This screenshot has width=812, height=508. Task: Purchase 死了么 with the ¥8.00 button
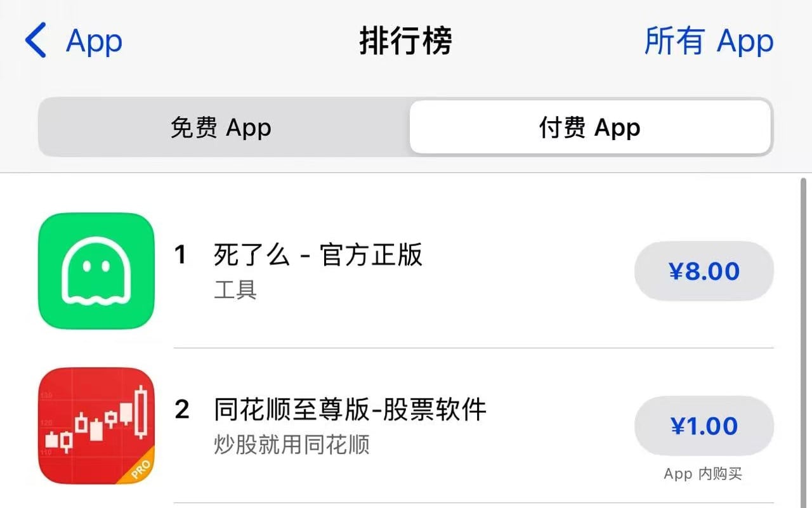click(704, 271)
